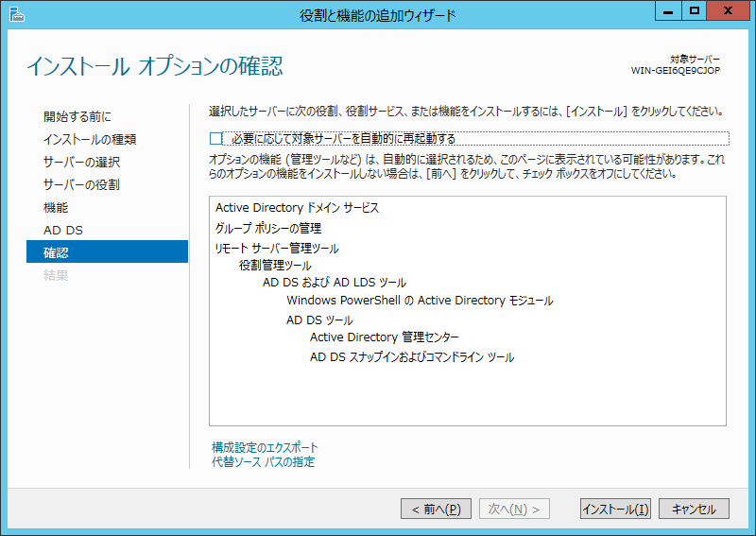Minimize the wizard window
The height and width of the screenshot is (536, 756).
[668, 11]
